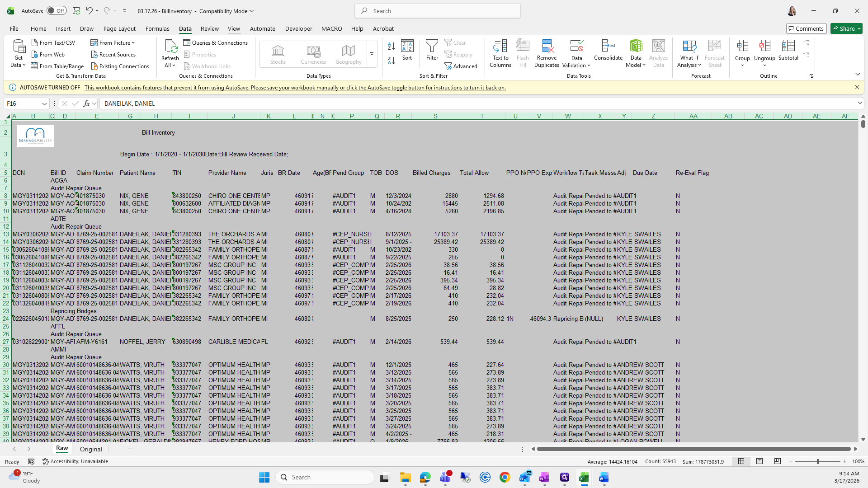Image resolution: width=868 pixels, height=488 pixels.
Task: Switch to the Original sheet tab
Action: pyautogui.click(x=91, y=449)
